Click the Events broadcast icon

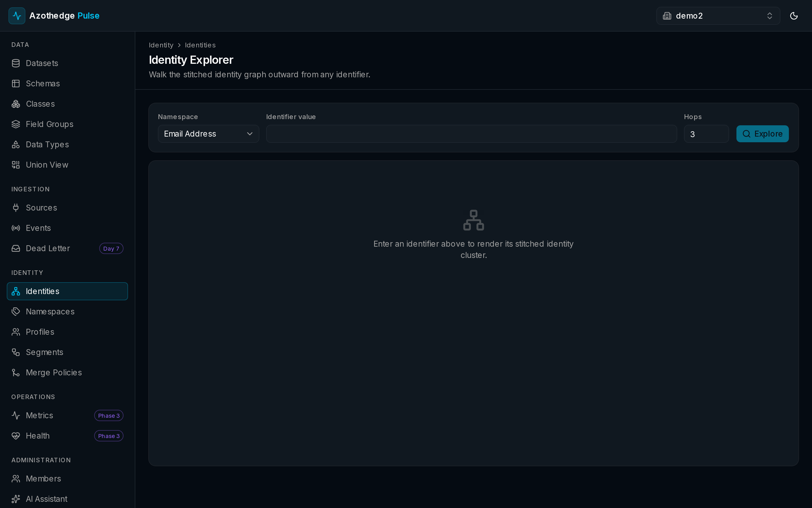coord(16,228)
